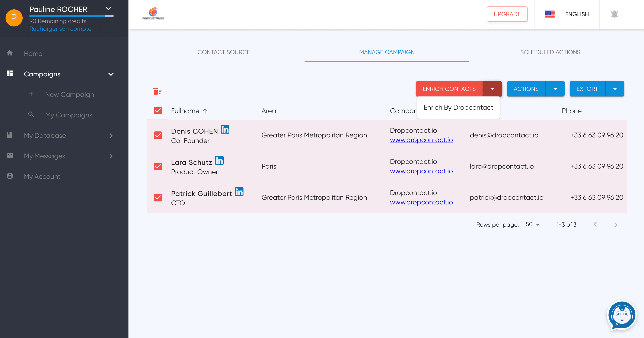Click the patrick@dropcontact.io email
Viewport: 644px width, 338px height.
507,198
